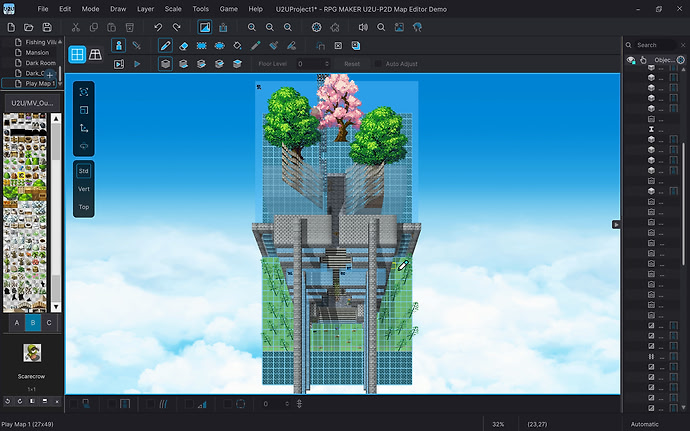Switch to perspective grid view icon
690x431 pixels.
95,55
